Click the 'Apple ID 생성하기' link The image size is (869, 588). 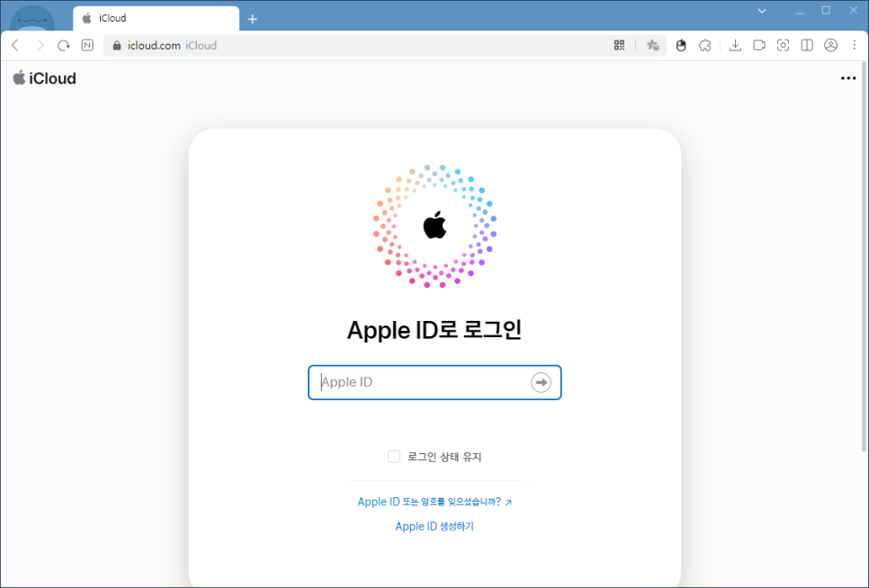point(434,527)
